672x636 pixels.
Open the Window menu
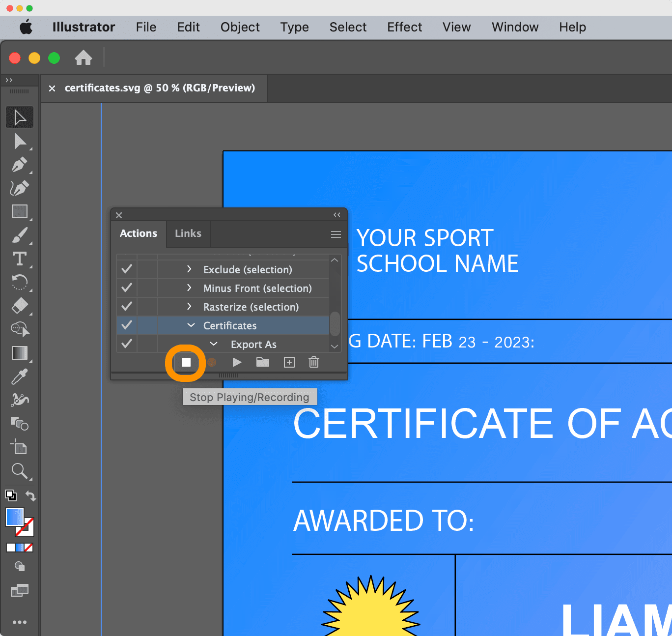click(x=515, y=28)
